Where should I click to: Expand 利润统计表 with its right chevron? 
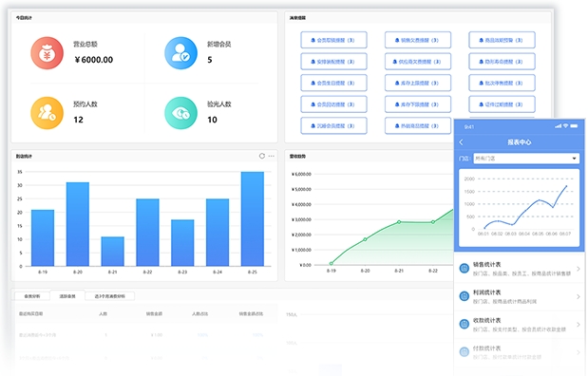point(579,296)
